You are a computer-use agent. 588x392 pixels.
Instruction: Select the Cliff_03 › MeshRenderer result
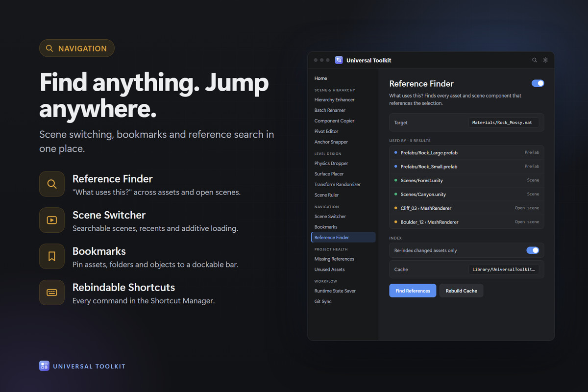pos(466,208)
